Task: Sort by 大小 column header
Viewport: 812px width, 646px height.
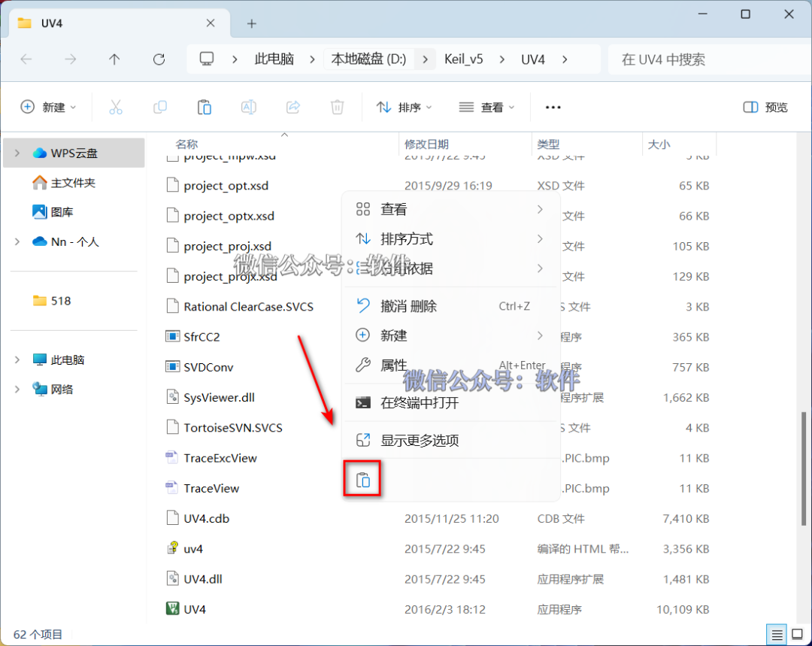Action: coord(659,144)
